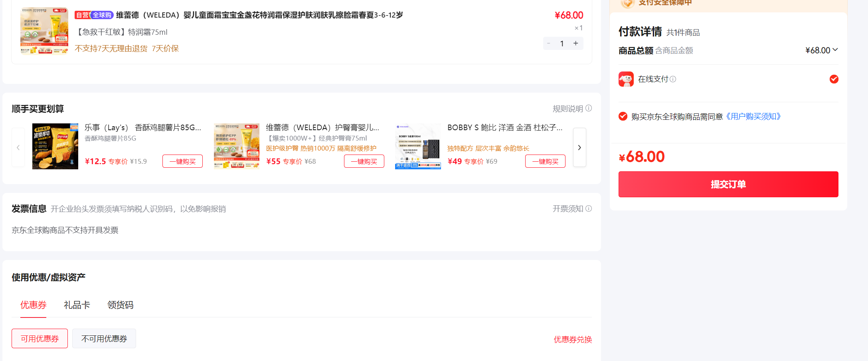
Task: Click the JD online payment logo icon
Action: [626, 79]
